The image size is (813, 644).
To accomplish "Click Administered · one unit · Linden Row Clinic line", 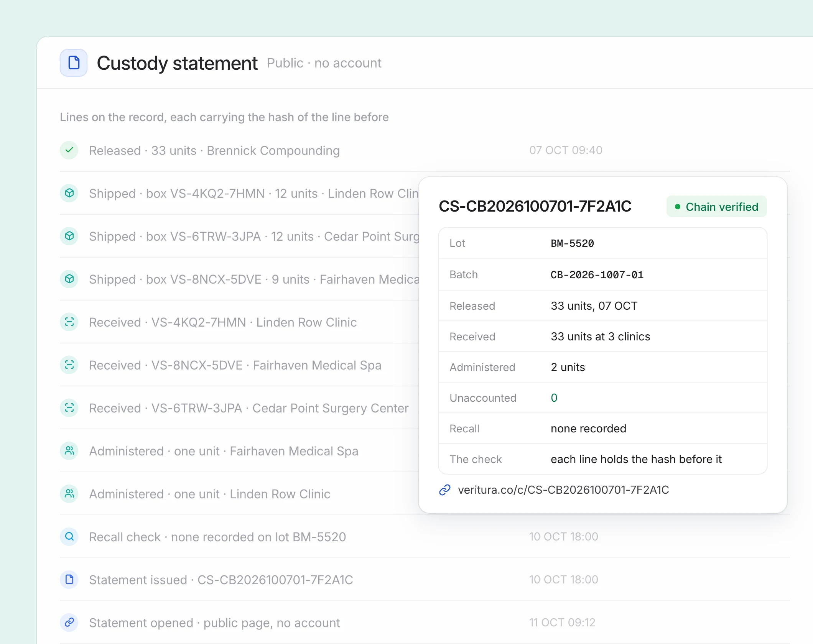I will (210, 494).
